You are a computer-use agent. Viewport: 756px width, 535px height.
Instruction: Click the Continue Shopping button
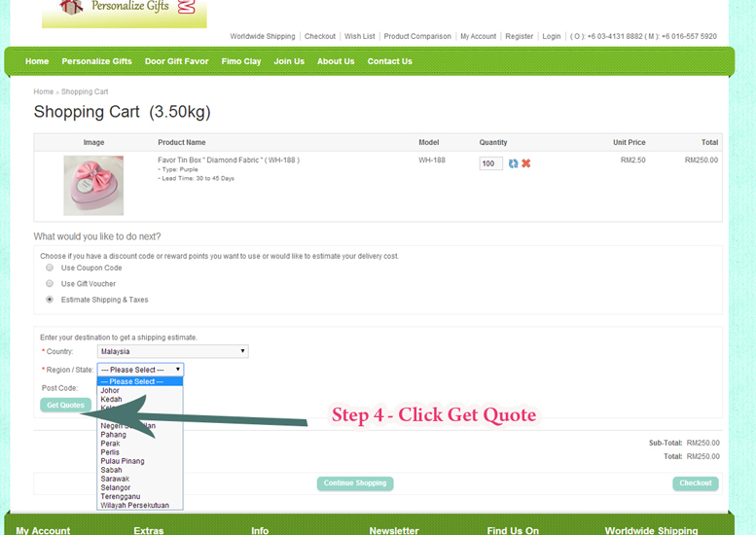pos(355,483)
